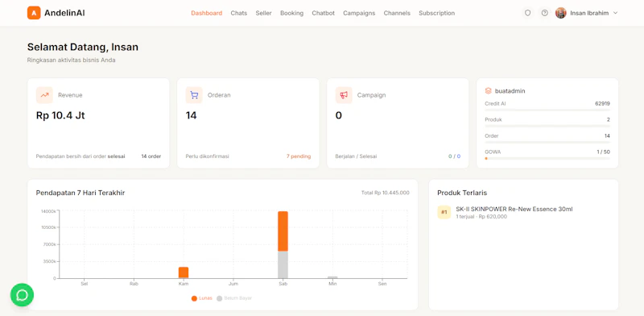Click the Revenue trend icon
This screenshot has width=644, height=316.
tap(44, 95)
